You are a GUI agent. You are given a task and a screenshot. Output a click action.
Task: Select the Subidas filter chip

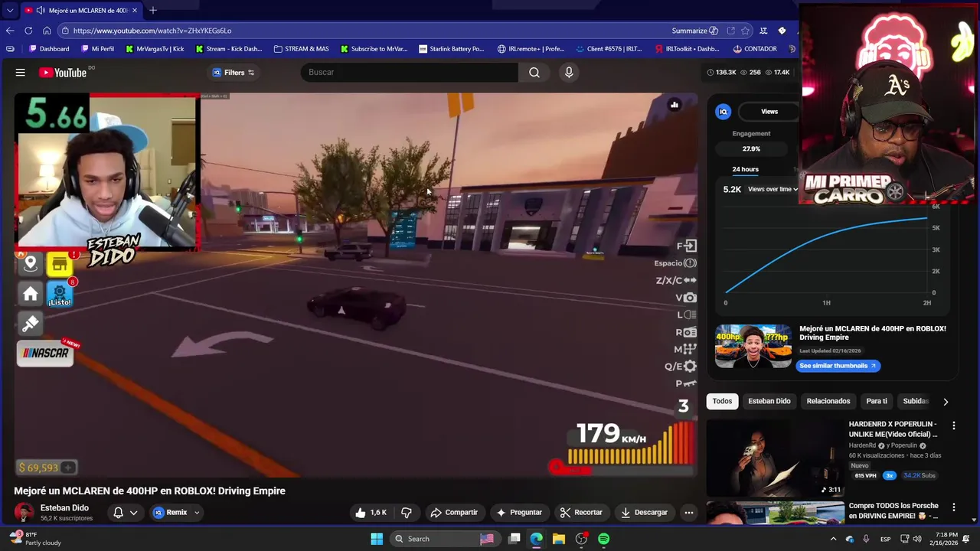pos(915,401)
